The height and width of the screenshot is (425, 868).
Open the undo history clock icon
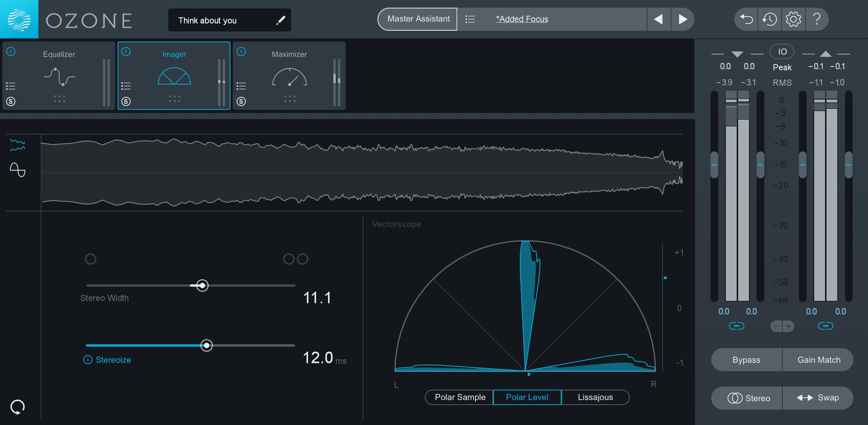pos(770,19)
